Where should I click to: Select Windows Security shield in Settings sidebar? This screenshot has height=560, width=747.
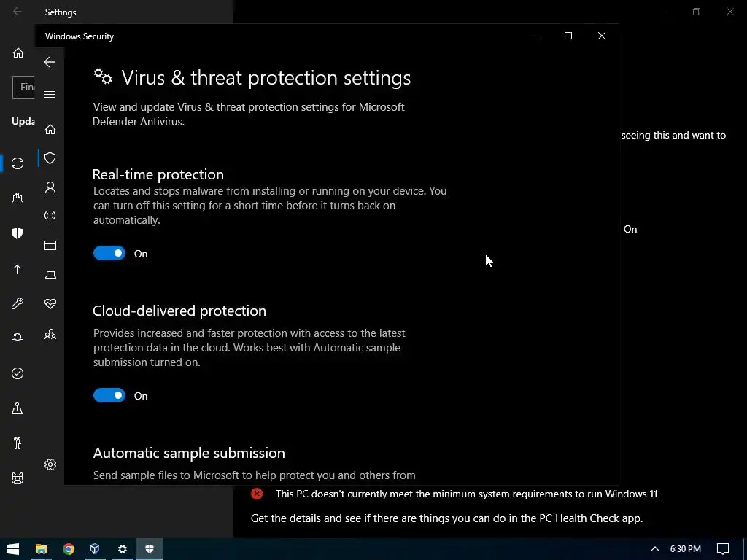(x=18, y=233)
